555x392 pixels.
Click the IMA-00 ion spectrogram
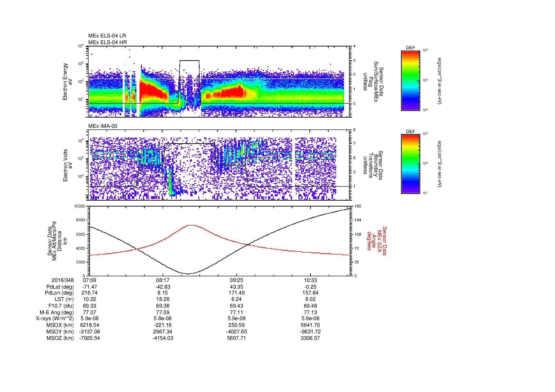(219, 165)
